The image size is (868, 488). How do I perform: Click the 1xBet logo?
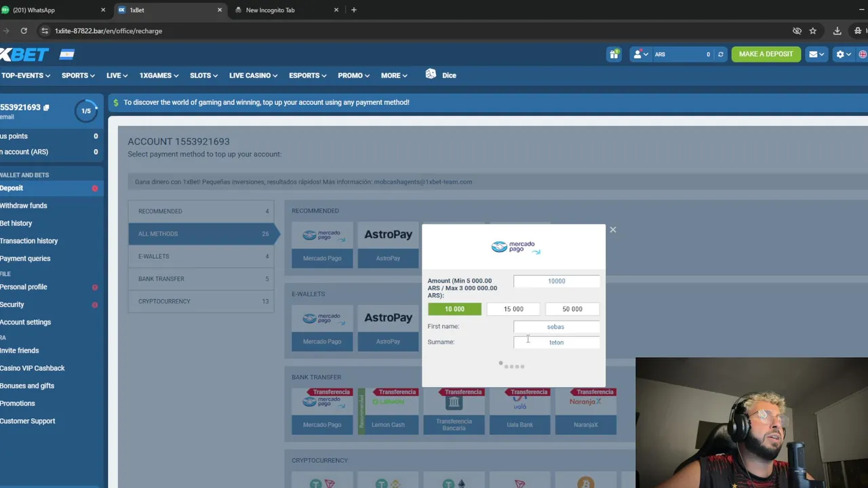click(24, 54)
